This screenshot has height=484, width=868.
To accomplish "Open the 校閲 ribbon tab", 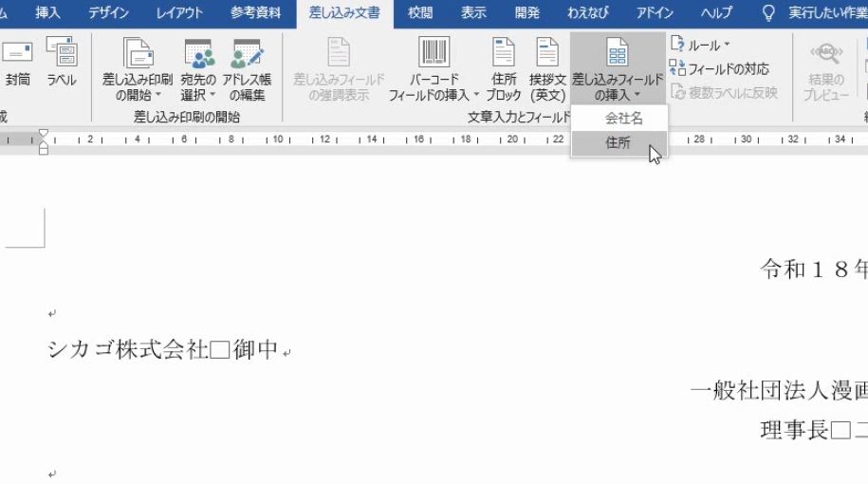I will pyautogui.click(x=420, y=12).
